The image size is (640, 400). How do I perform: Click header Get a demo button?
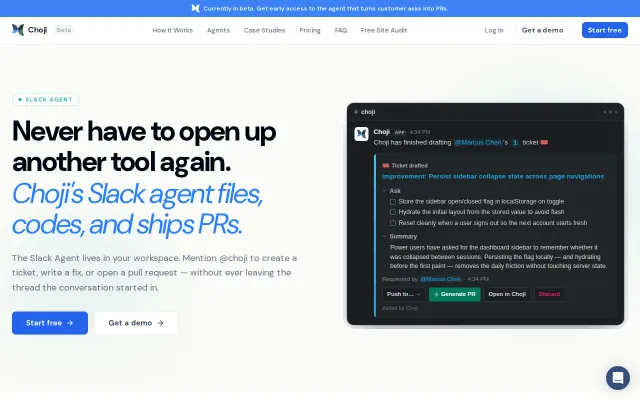(542, 30)
